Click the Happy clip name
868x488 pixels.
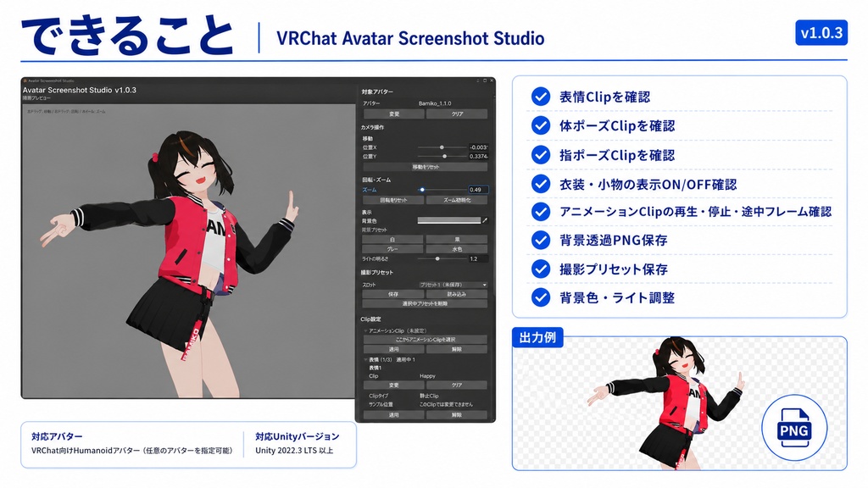tap(427, 375)
